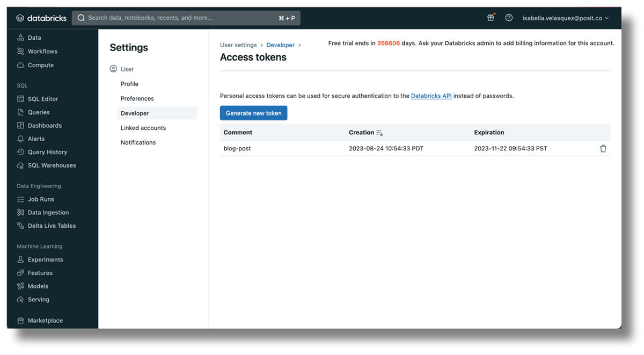Delete the blog-post token with trash icon
Image resolution: width=644 pixels, height=355 pixels.
(x=603, y=149)
